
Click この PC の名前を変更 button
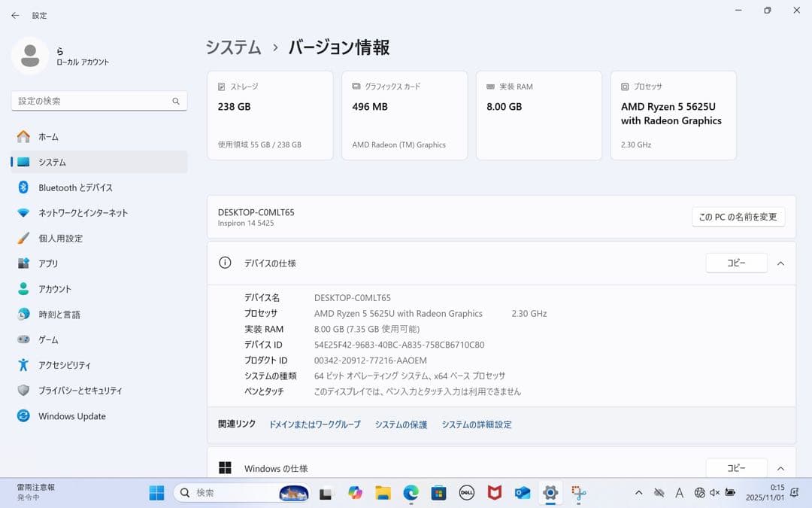coord(738,217)
